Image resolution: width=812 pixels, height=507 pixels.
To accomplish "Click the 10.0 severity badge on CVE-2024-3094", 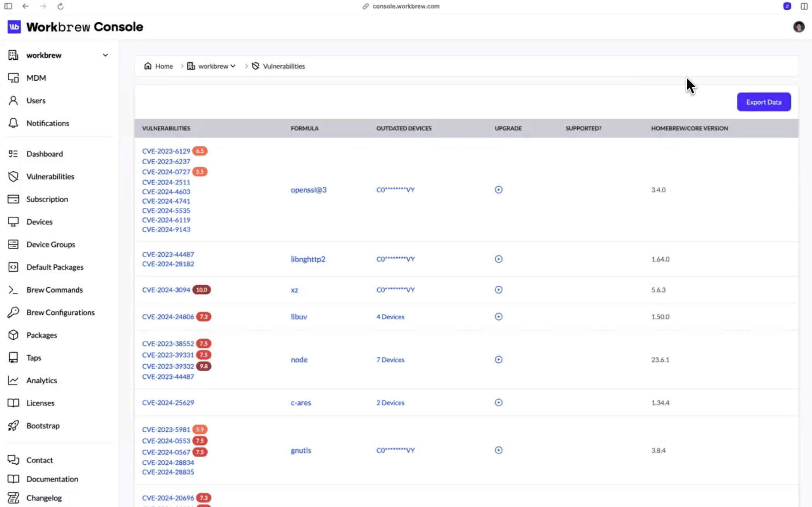I will [x=201, y=290].
